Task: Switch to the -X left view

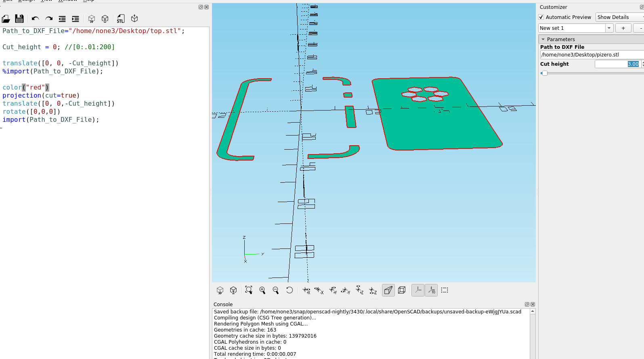Action: point(319,290)
